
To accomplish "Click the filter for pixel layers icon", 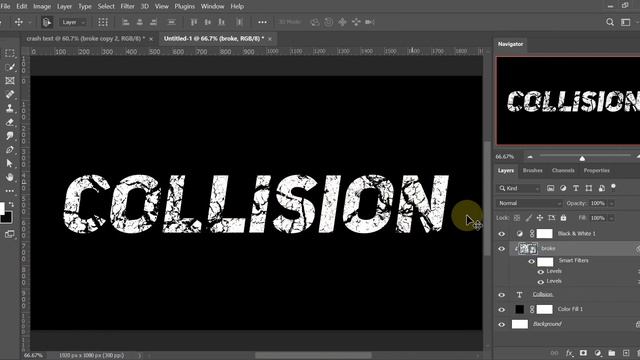I will point(551,188).
